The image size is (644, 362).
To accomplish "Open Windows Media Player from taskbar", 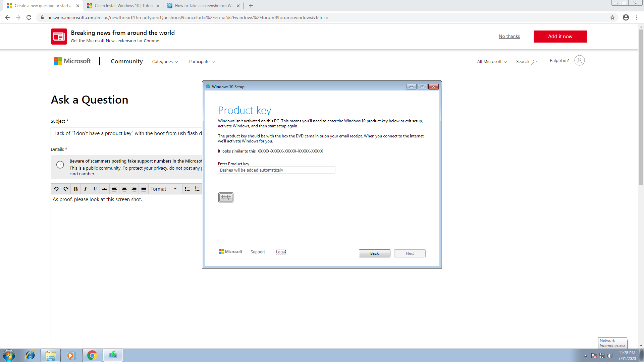I will (x=71, y=355).
